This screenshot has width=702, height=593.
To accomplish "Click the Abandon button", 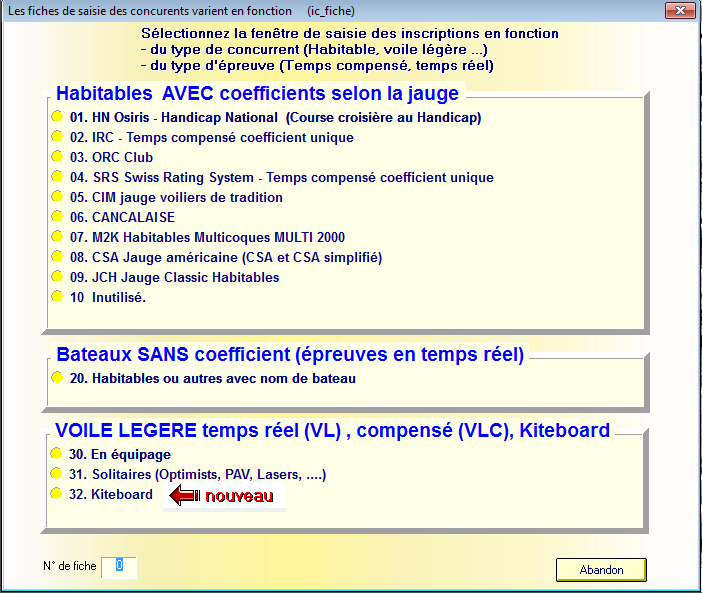I will pos(601,570).
